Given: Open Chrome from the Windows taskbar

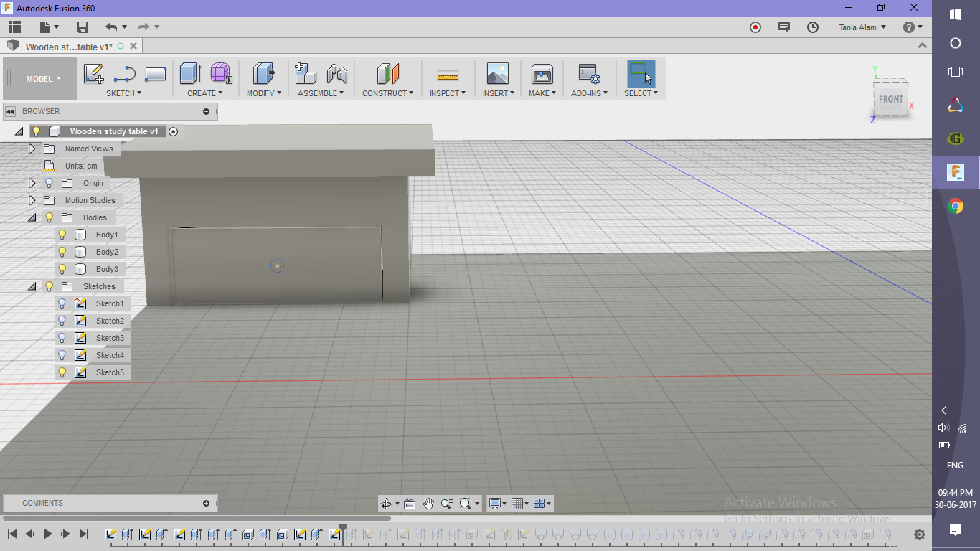Looking at the screenshot, I should pyautogui.click(x=956, y=207).
